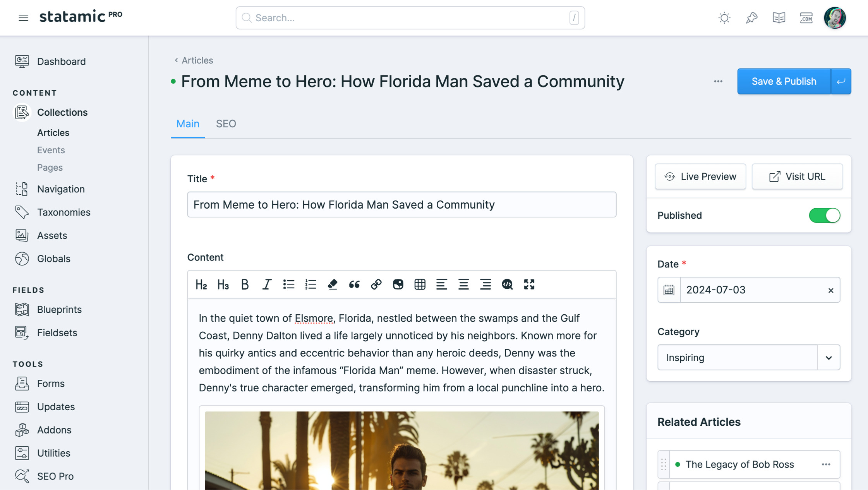
Task: Toggle the Published switch off
Action: 824,215
